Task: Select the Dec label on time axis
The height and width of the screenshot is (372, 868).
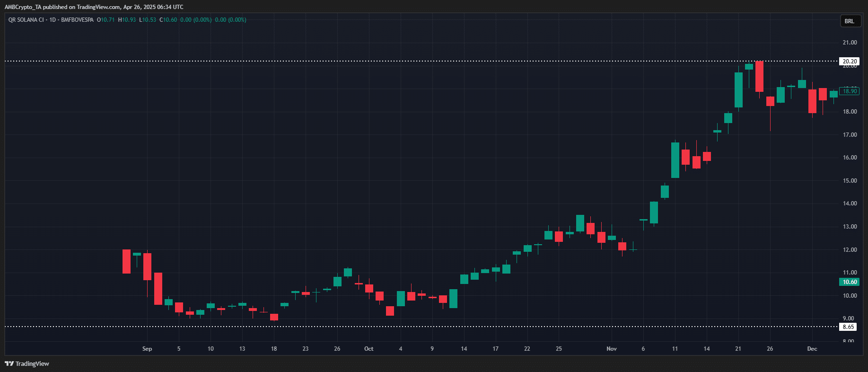Action: 812,349
